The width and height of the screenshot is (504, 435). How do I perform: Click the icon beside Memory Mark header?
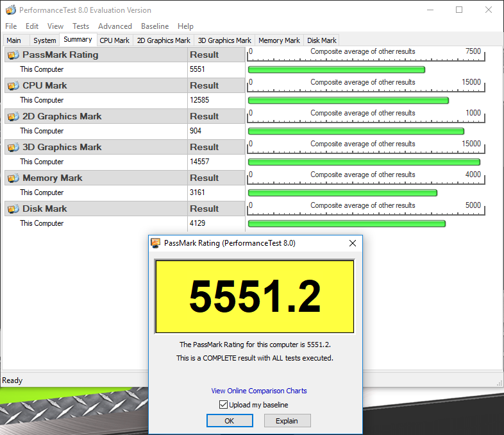click(13, 178)
